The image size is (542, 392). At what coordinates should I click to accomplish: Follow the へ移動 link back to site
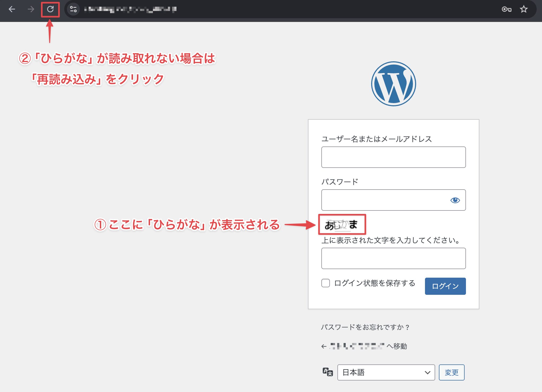tap(364, 346)
